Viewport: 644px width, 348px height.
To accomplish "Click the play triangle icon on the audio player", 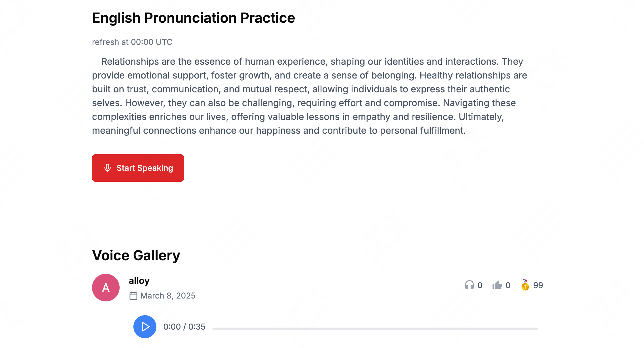I will pyautogui.click(x=145, y=327).
